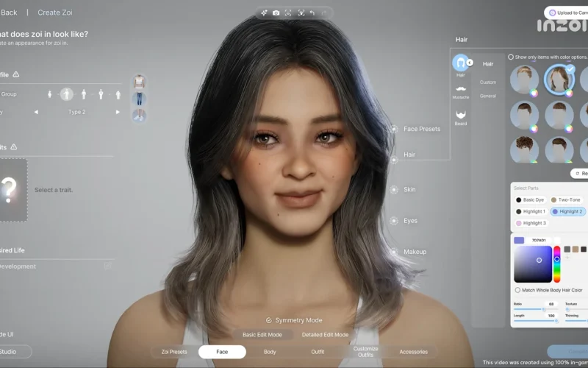Pick the selected long wavy hairstyle thumbnail
The height and width of the screenshot is (368, 588).
tap(559, 79)
